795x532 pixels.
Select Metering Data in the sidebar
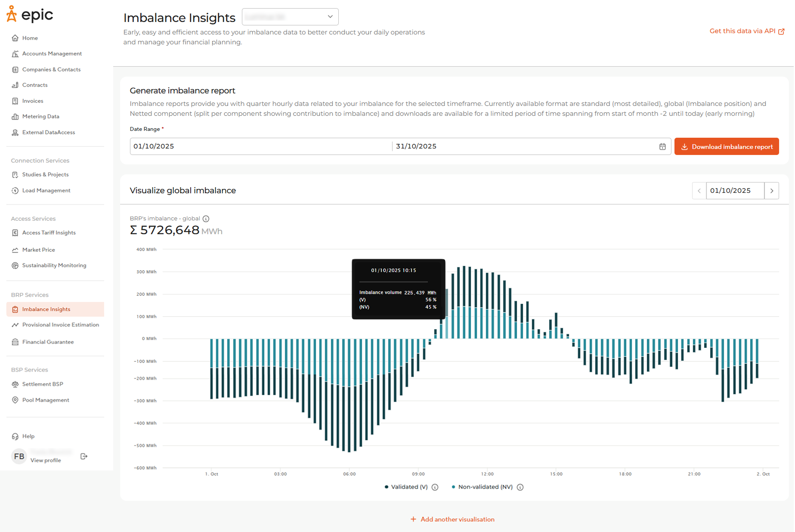coord(41,116)
